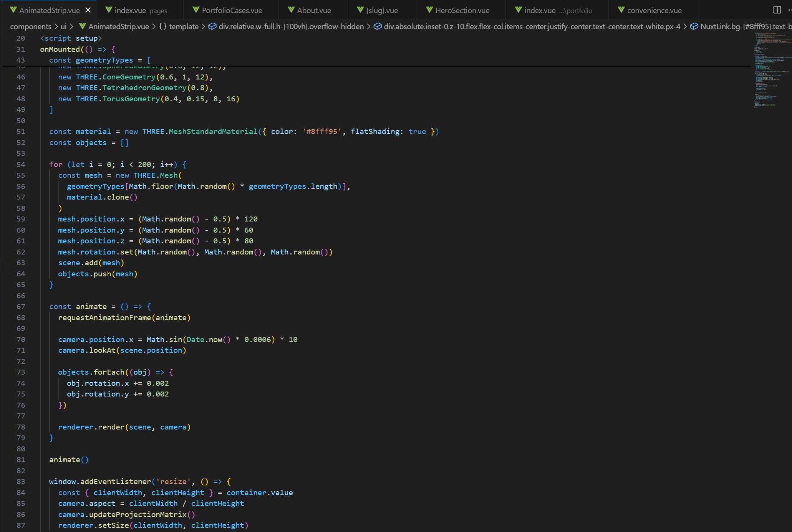Click the braces icon beside template breadcrumb

[x=163, y=26]
